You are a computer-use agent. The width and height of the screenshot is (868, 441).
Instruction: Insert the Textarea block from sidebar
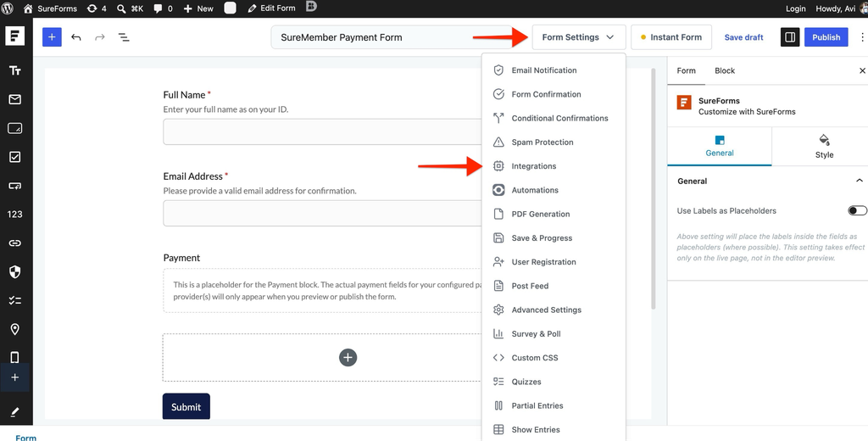click(15, 129)
